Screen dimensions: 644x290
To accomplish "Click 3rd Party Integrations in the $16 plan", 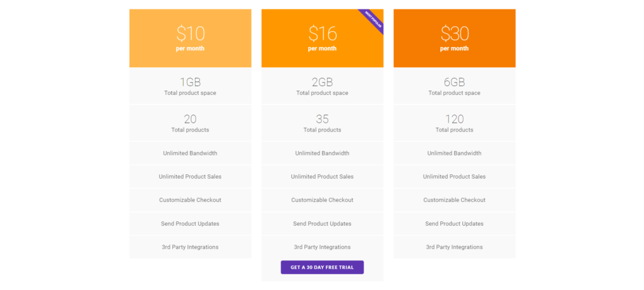I will coord(323,247).
